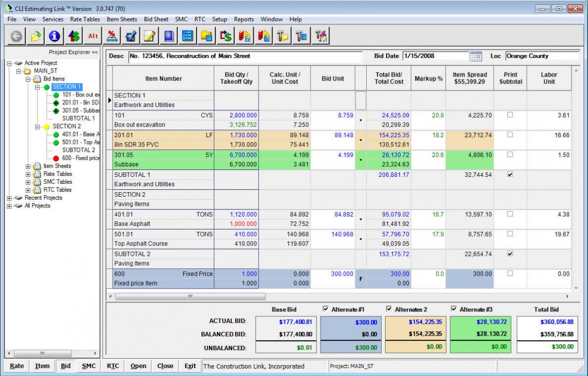Collapse the Active Project tree node

coord(9,64)
